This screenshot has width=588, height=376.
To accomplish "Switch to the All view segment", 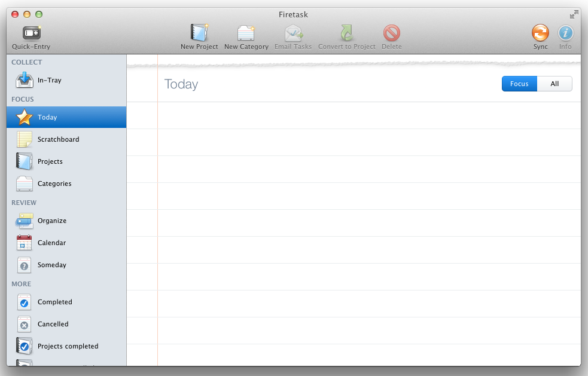I will tap(555, 84).
